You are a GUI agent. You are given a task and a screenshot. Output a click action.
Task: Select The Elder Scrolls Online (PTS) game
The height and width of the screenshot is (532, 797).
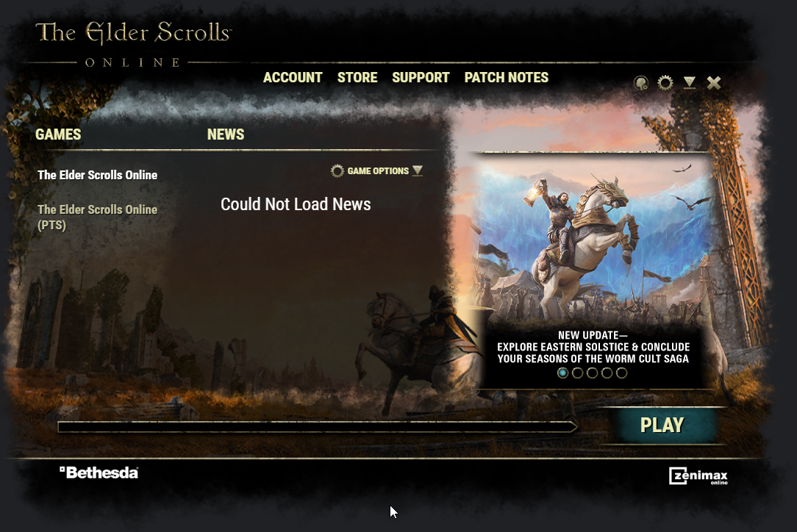click(x=98, y=217)
